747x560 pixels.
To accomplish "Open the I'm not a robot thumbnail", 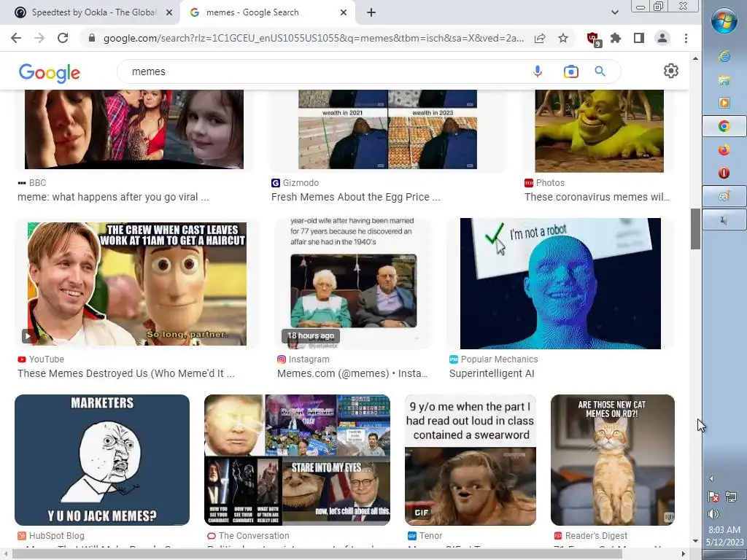I will click(560, 284).
